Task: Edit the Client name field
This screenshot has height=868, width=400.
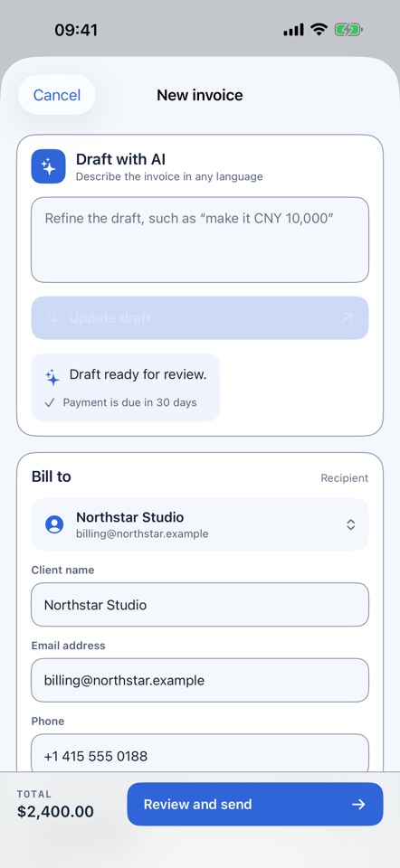Action: 200,605
